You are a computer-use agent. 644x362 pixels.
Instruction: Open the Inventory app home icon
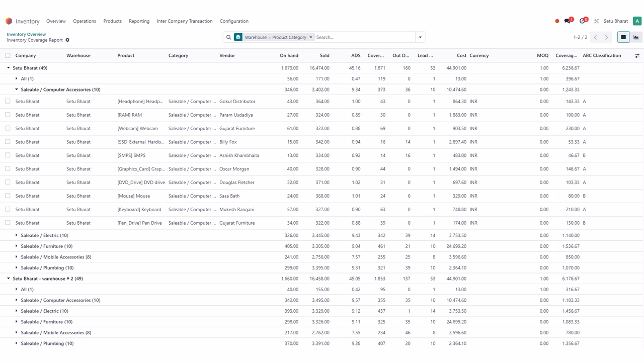pos(9,21)
